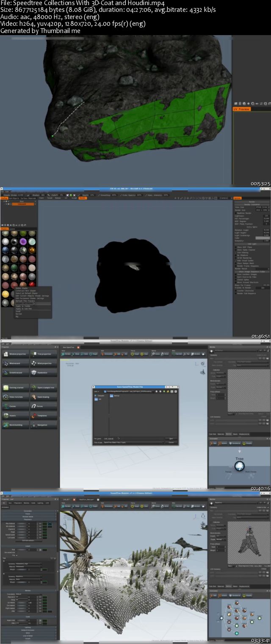Image resolution: width=271 pixels, height=644 pixels.
Task: Select Computer in Save dialog sidebar
Action: click(99, 395)
